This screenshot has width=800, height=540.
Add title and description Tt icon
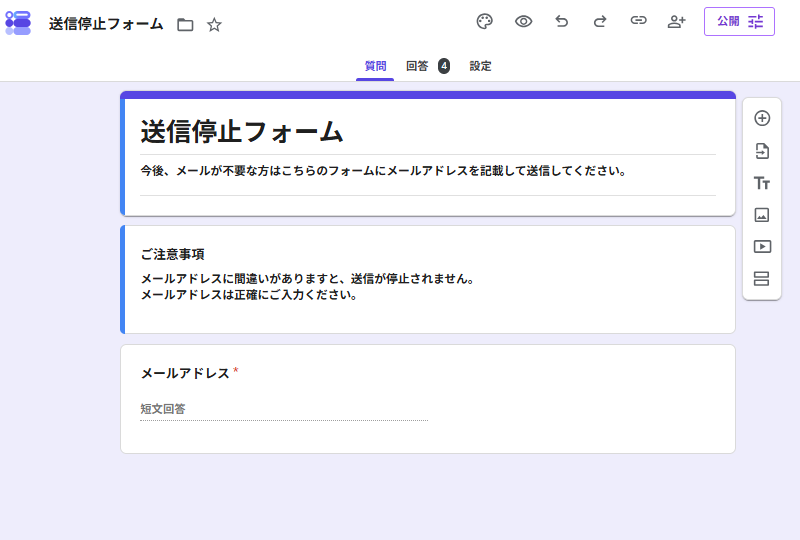762,183
